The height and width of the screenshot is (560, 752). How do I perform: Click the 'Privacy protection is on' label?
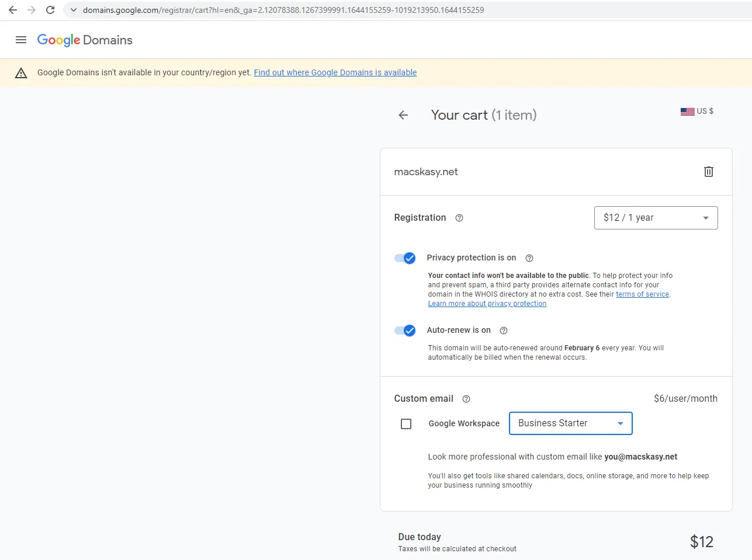472,258
